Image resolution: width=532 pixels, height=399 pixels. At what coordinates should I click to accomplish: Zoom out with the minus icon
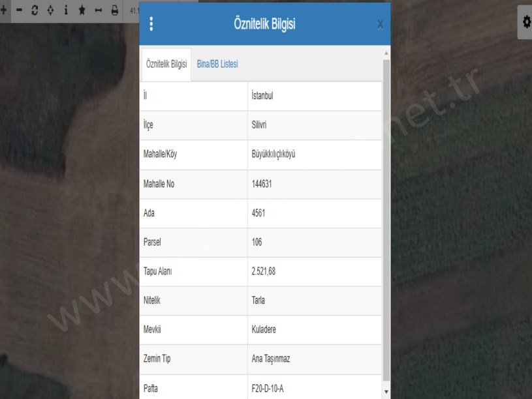[19, 11]
